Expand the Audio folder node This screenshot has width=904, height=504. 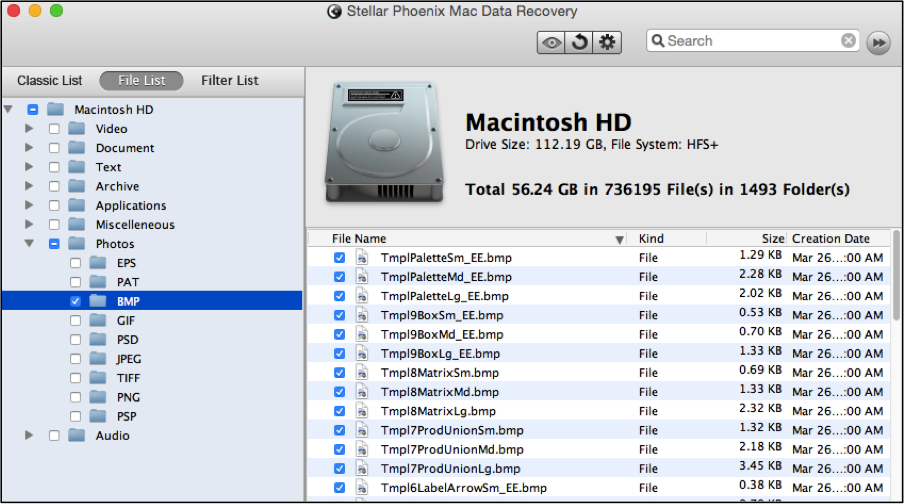click(x=29, y=435)
